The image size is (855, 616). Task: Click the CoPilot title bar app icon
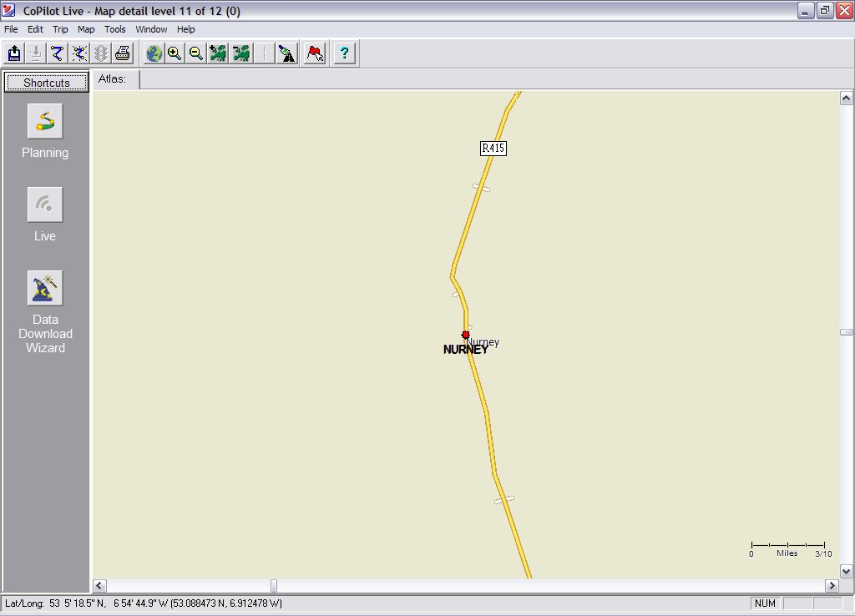[x=8, y=10]
